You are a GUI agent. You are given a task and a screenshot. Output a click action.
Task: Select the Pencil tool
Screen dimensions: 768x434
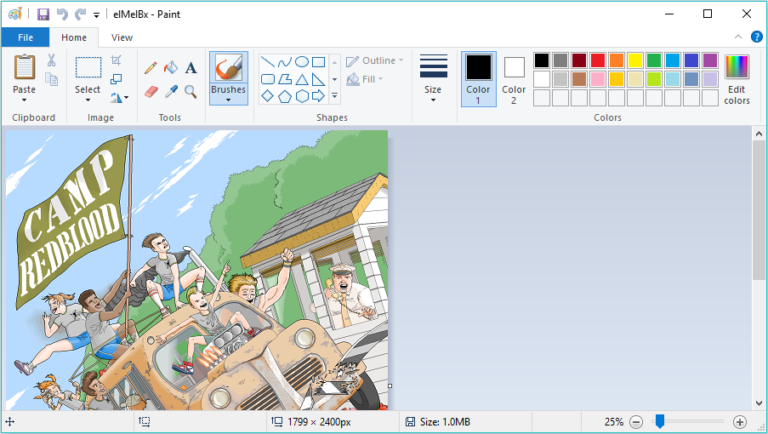pos(150,68)
